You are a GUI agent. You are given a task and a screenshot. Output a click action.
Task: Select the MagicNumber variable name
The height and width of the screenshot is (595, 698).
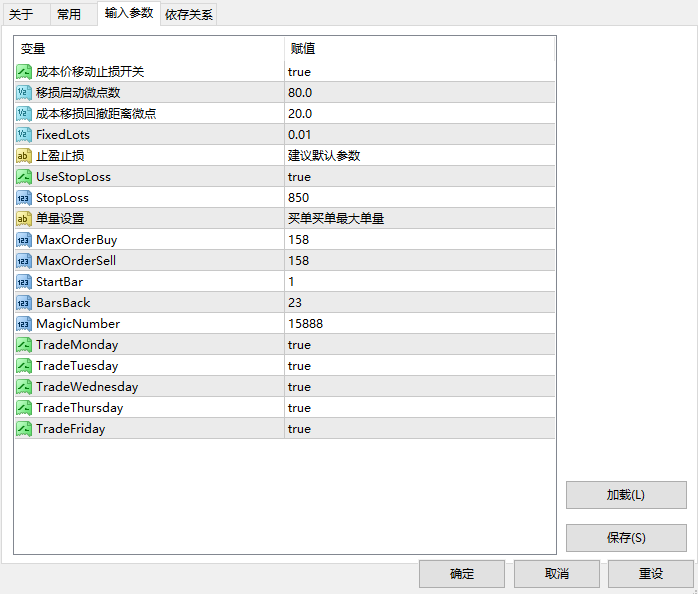78,324
